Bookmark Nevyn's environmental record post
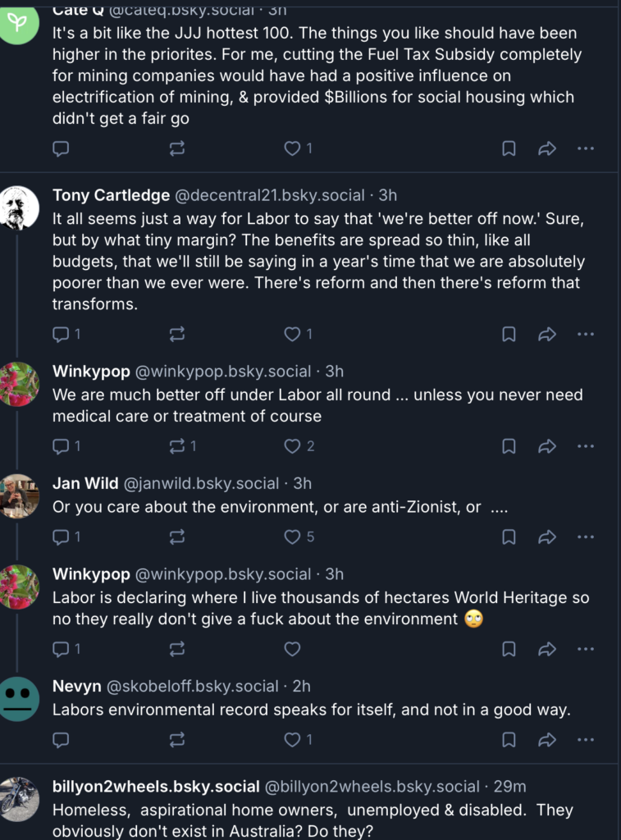The image size is (621, 840). tap(509, 740)
